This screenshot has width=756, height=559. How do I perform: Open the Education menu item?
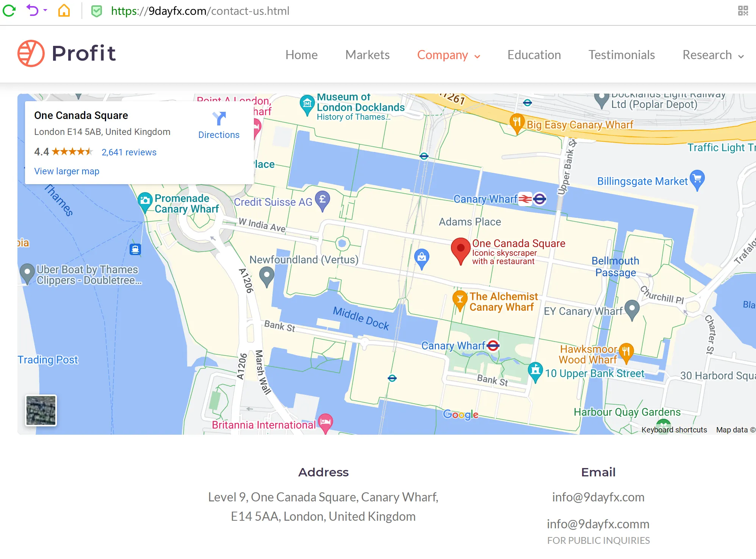534,55
